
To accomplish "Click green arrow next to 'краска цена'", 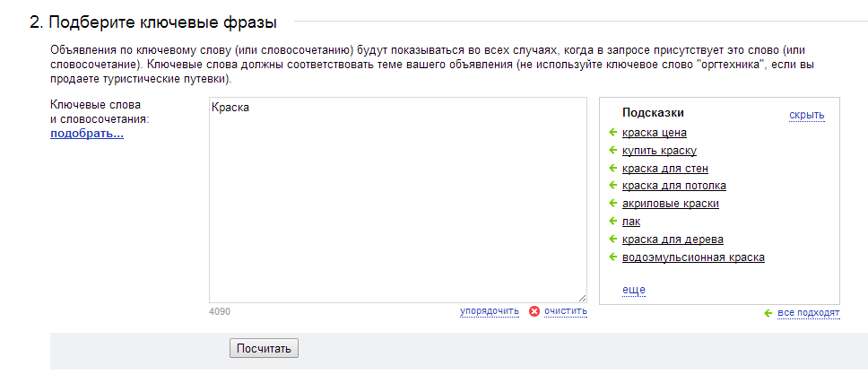I will tap(612, 133).
